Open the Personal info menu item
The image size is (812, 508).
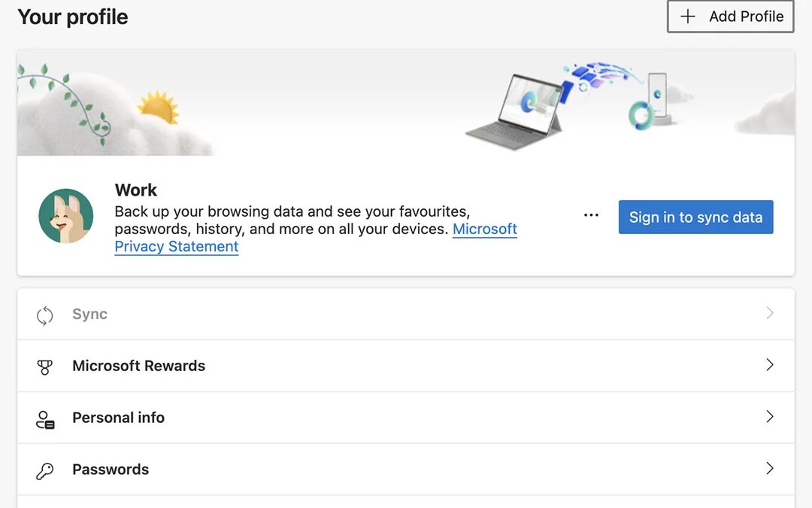coord(118,418)
